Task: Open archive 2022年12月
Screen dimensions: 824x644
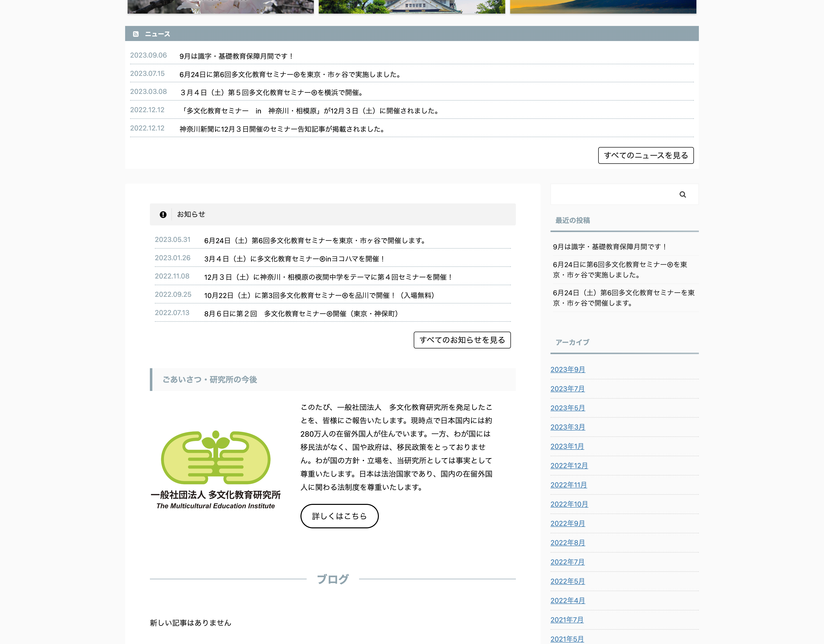Action: 569,466
